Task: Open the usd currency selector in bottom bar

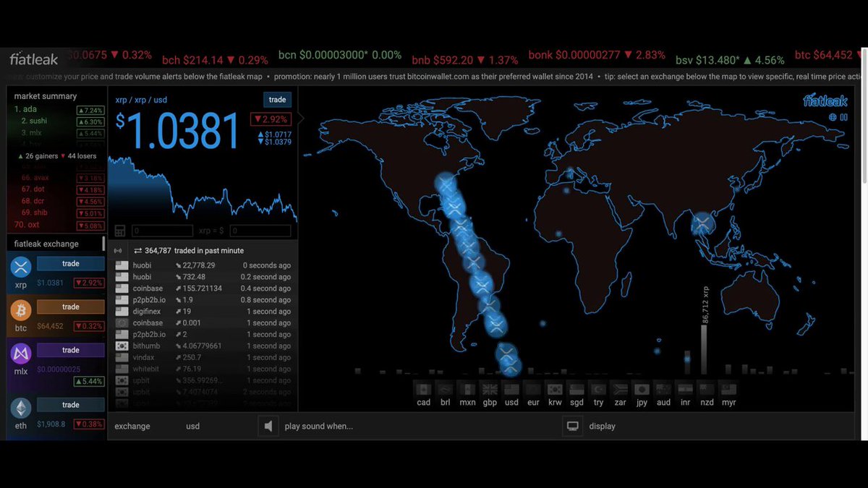Action: tap(193, 427)
